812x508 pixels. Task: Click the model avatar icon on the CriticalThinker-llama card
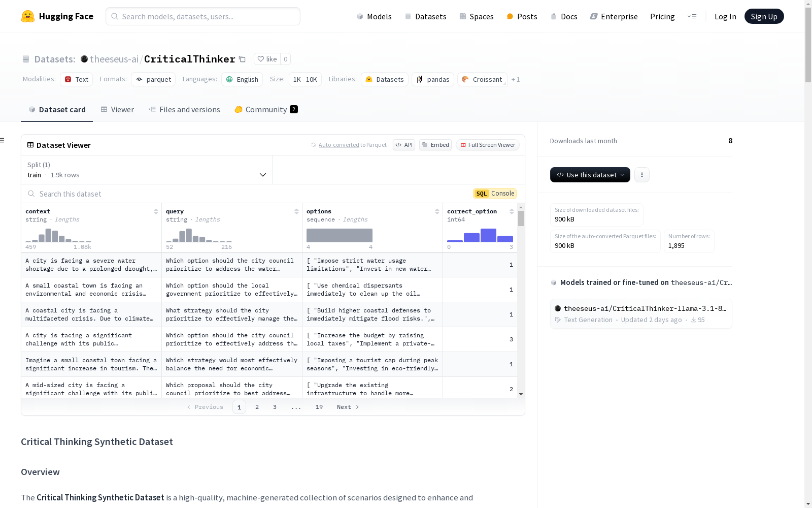(x=558, y=308)
